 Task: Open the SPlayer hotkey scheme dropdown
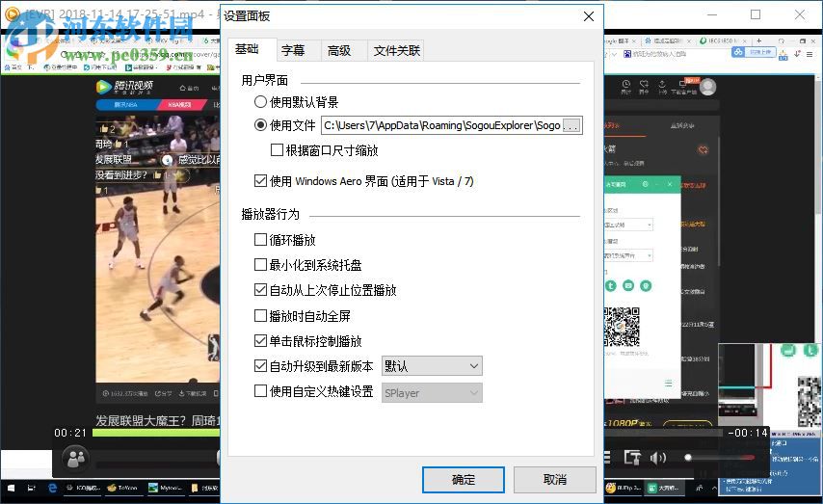(432, 393)
